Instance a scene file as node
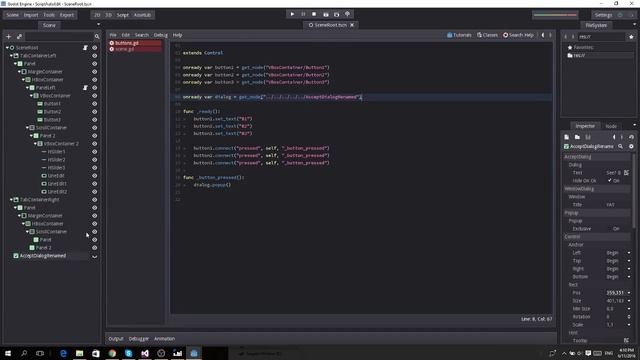Image resolution: width=640 pixels, height=360 pixels. [19, 36]
